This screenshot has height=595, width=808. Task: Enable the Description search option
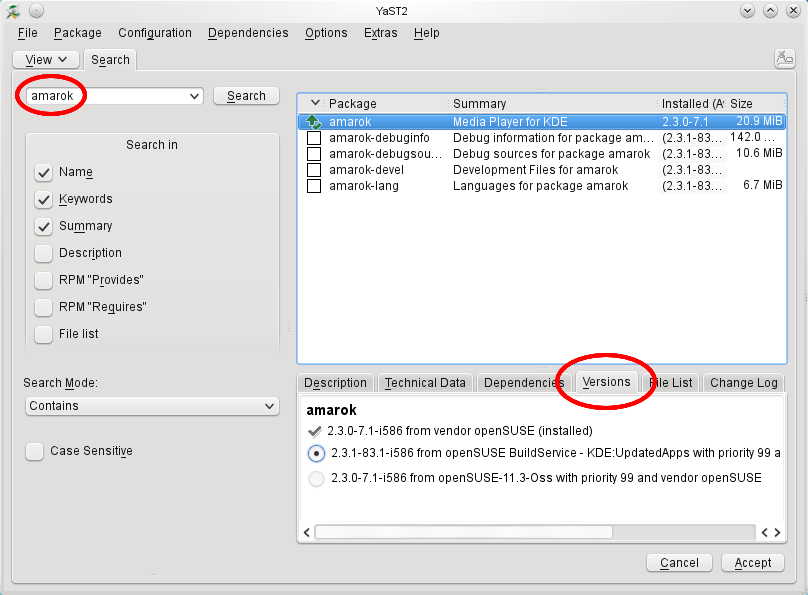pos(44,253)
